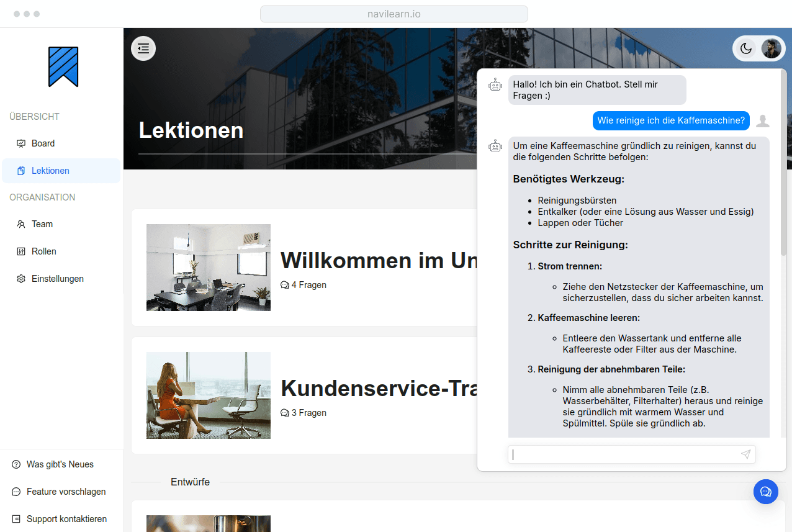Select Lektionen in the sidebar
Viewport: 792px width, 532px height.
pyautogui.click(x=50, y=171)
